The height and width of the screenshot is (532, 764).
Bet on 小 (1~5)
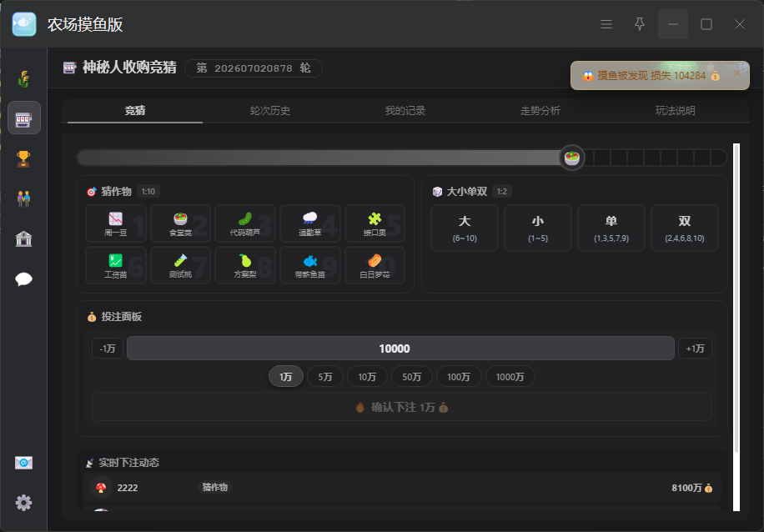538,228
